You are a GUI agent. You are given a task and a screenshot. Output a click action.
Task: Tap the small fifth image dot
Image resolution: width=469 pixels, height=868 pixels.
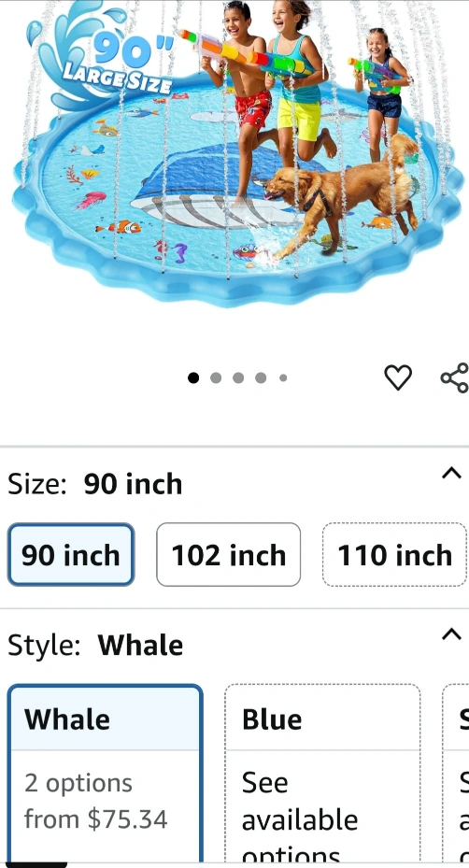(x=283, y=377)
